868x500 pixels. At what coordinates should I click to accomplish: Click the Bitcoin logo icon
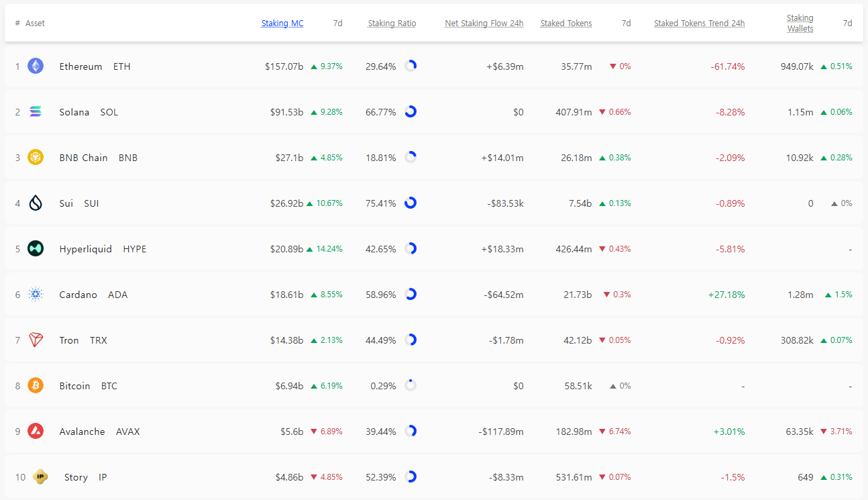36,385
